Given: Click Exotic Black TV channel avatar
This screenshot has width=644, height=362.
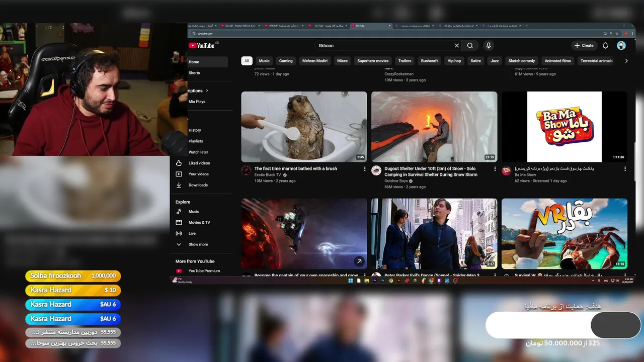Looking at the screenshot, I should pos(246,170).
